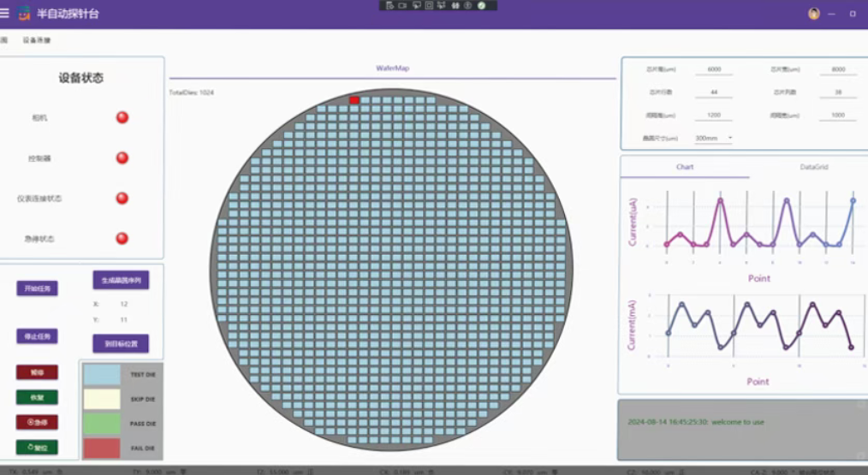Click the chip width field showing 6000
The width and height of the screenshot is (868, 475).
(x=714, y=69)
